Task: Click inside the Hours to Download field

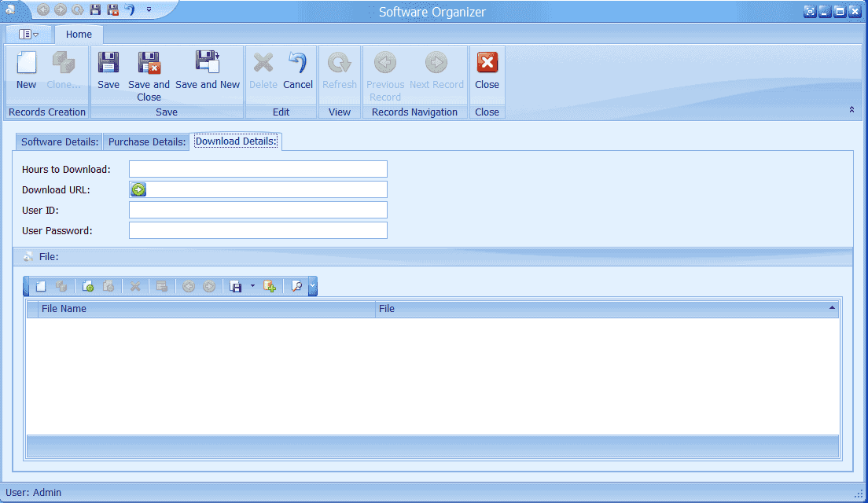Action: click(258, 169)
